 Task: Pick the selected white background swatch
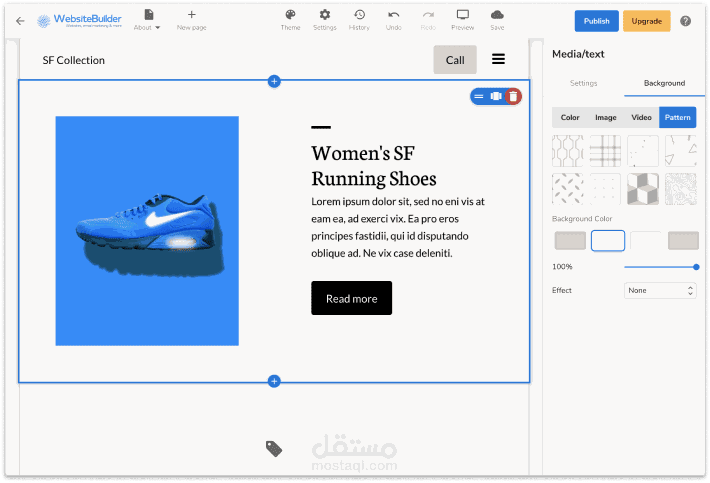pyautogui.click(x=608, y=240)
